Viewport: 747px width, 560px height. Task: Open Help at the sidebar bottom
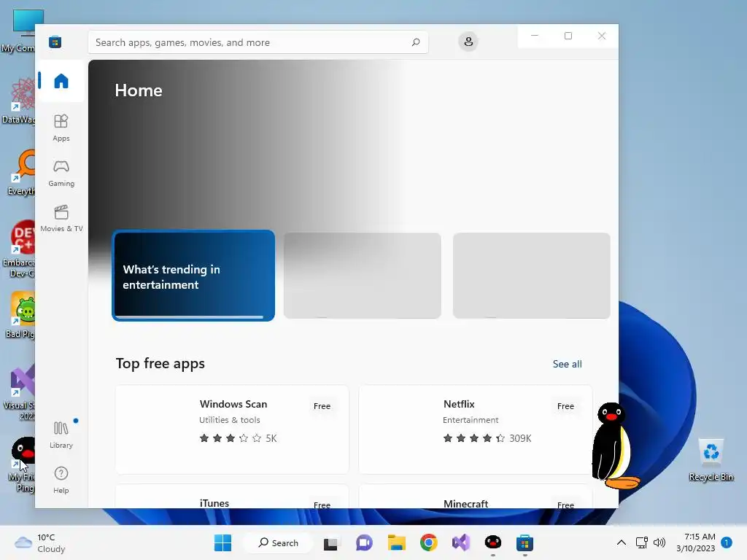pyautogui.click(x=61, y=480)
